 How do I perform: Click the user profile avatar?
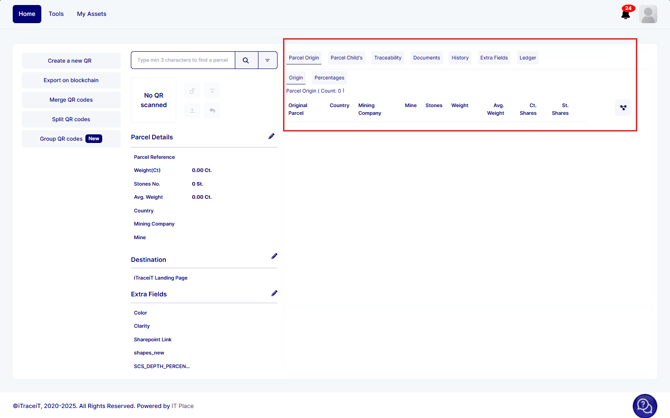[x=648, y=14]
